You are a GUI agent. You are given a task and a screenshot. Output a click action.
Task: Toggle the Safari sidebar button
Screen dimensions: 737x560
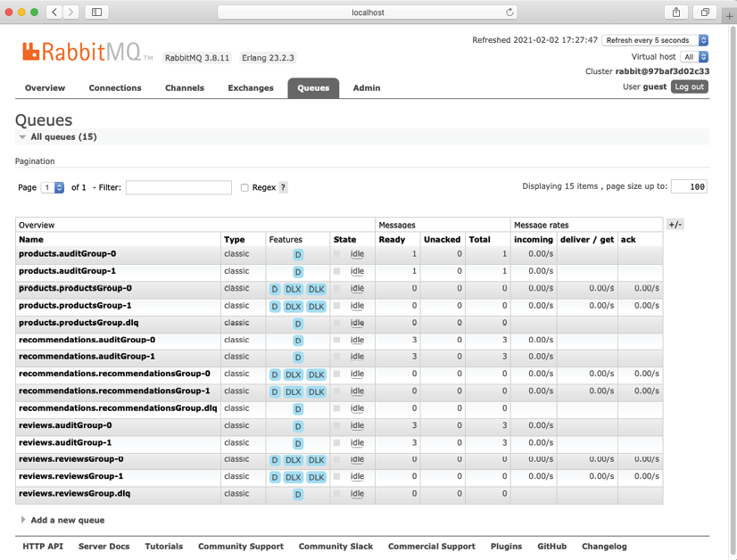coord(96,12)
